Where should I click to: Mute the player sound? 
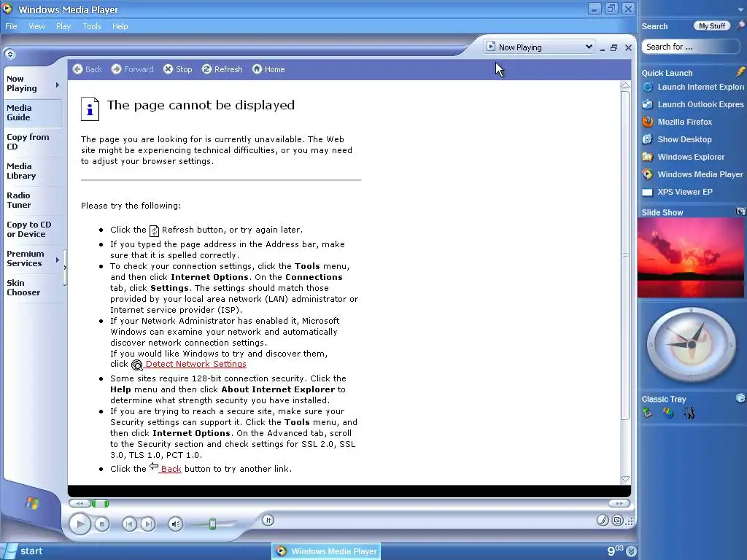click(176, 524)
